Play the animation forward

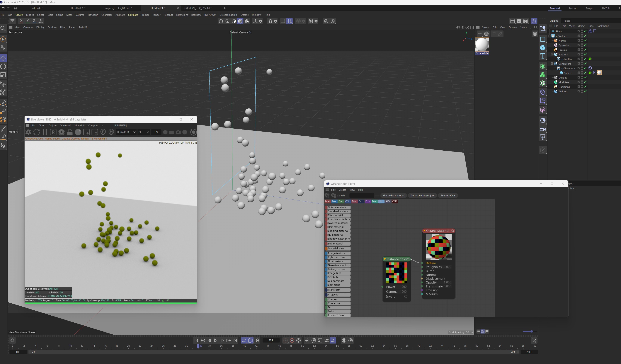pyautogui.click(x=215, y=340)
